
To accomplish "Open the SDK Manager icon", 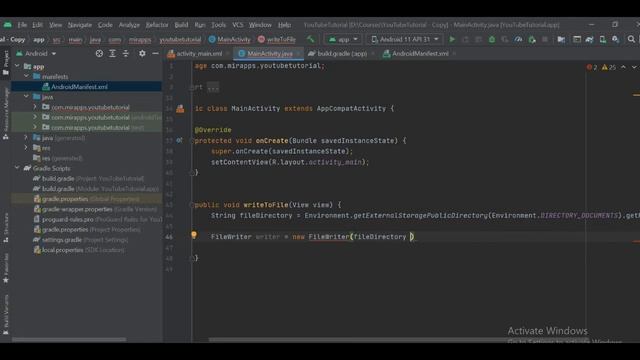I will pos(616,39).
